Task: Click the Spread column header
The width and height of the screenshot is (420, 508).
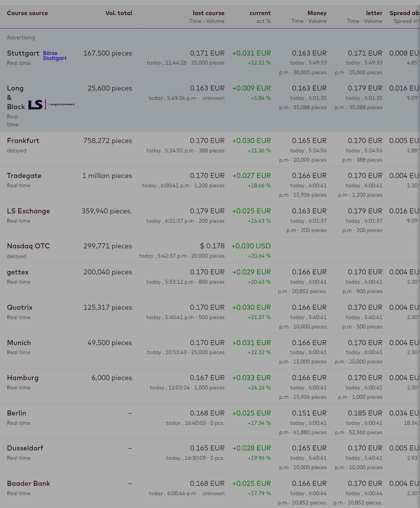Action: [x=404, y=13]
